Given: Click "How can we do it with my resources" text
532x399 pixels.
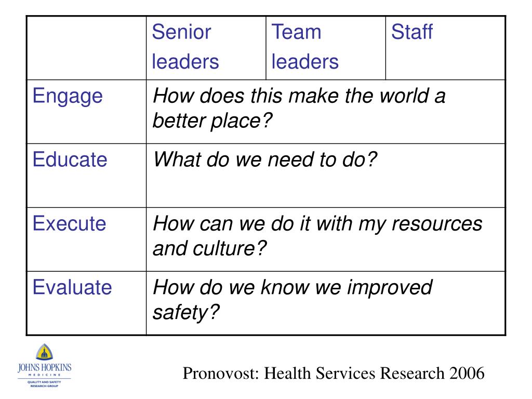Looking at the screenshot, I should coord(317,224).
